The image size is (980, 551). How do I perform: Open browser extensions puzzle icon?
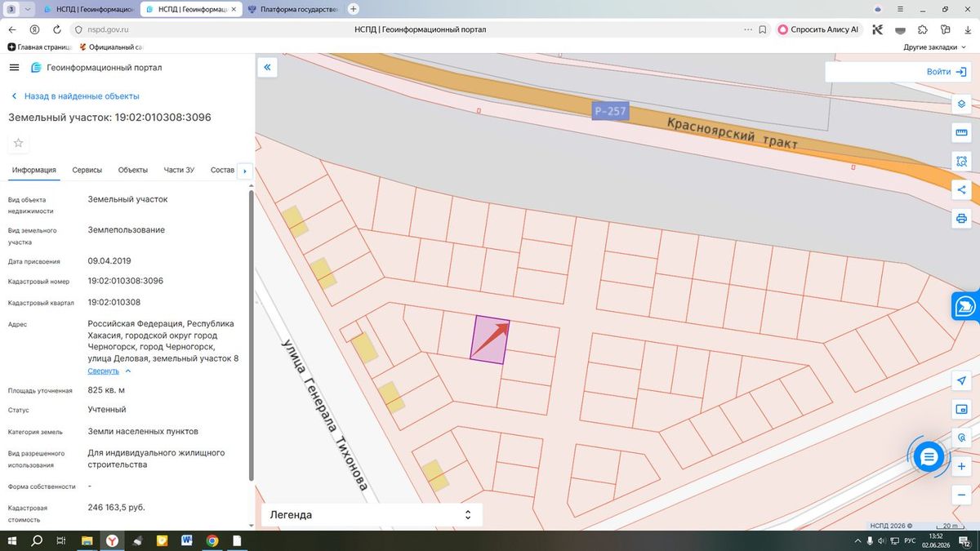point(923,29)
